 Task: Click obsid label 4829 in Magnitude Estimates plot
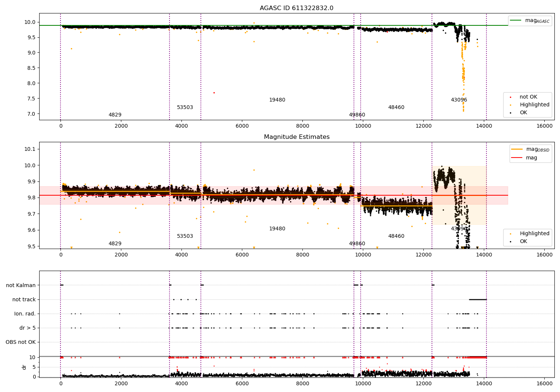pos(115,244)
